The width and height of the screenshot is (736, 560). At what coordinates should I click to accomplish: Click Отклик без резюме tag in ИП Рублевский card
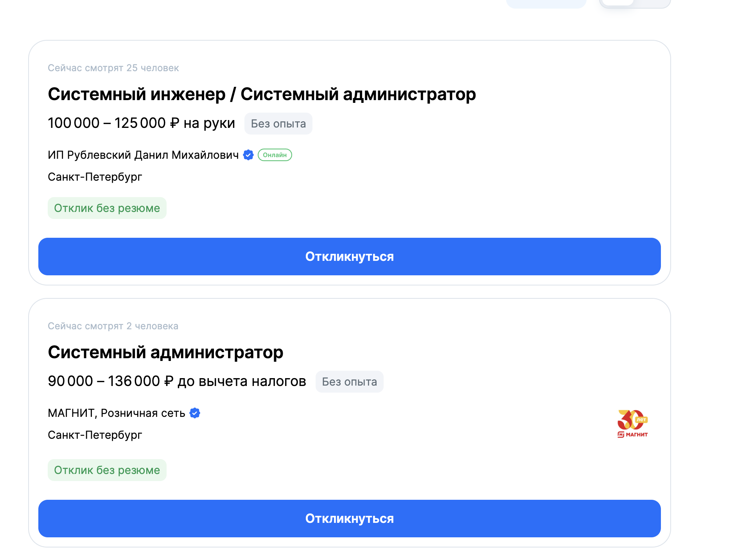click(x=107, y=208)
